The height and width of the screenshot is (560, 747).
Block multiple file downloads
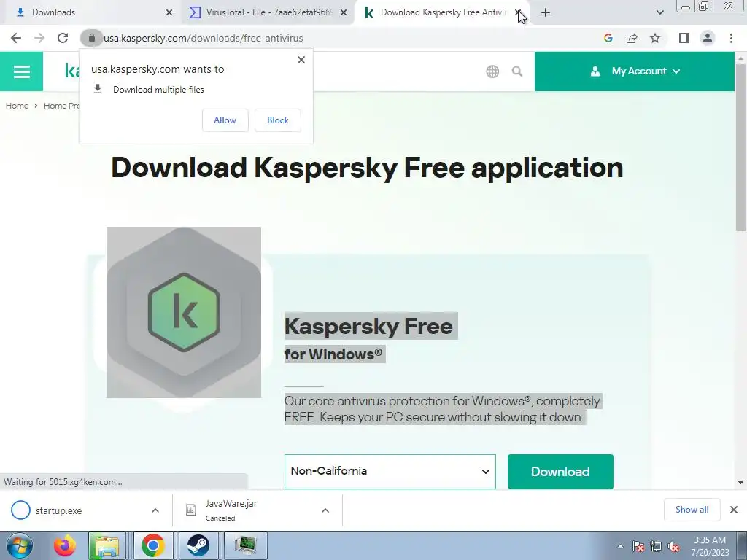[x=278, y=120]
